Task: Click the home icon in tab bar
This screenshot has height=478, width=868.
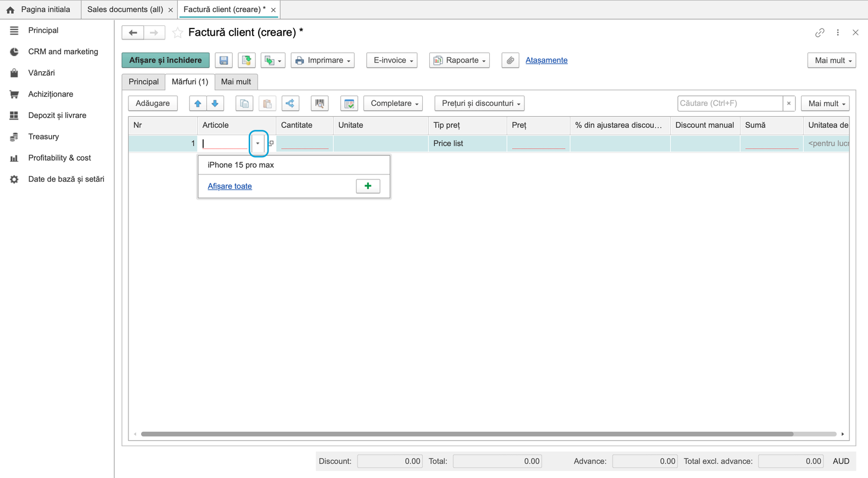Action: pos(10,10)
